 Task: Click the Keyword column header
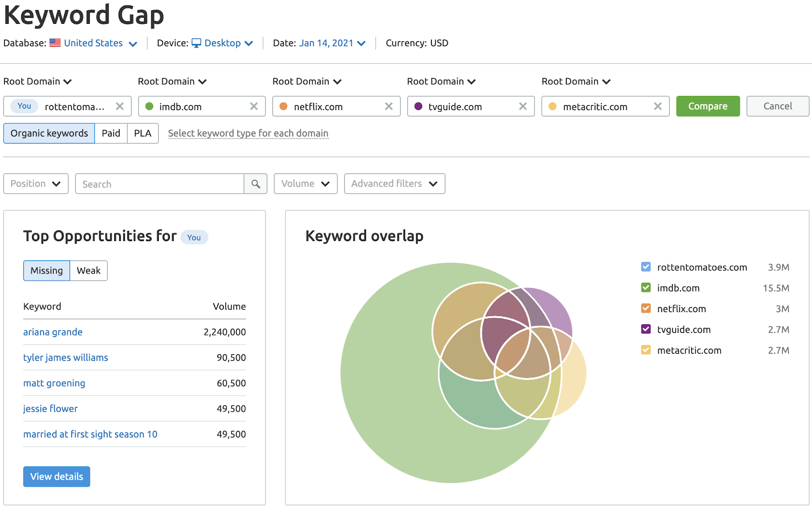click(42, 306)
